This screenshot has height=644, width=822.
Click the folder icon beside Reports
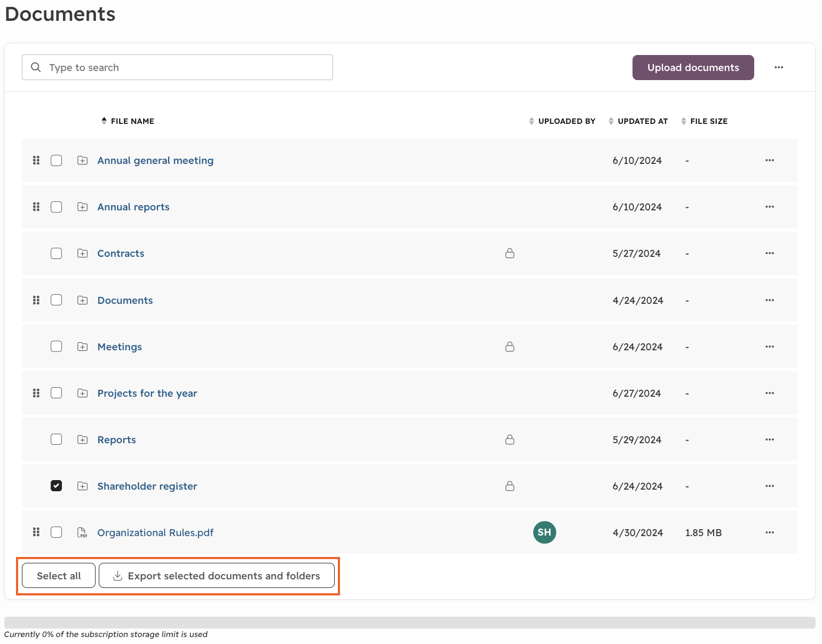[82, 439]
